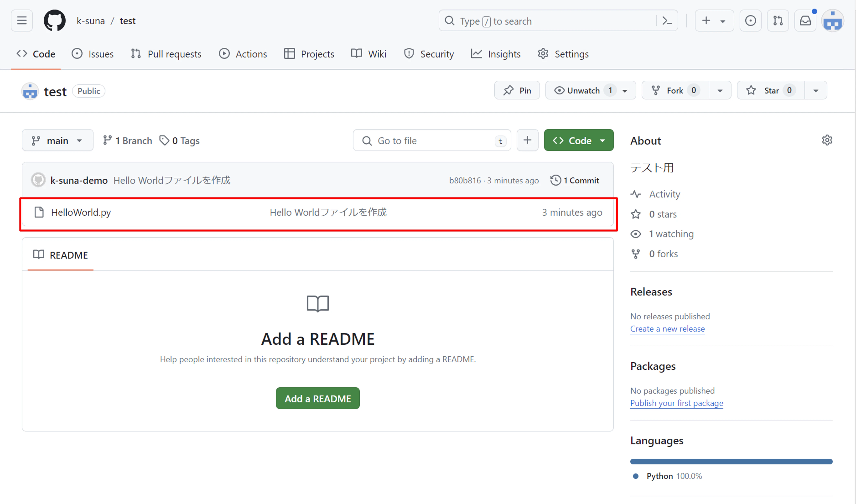The image size is (856, 504).
Task: Open the Wiki tab
Action: pos(369,54)
